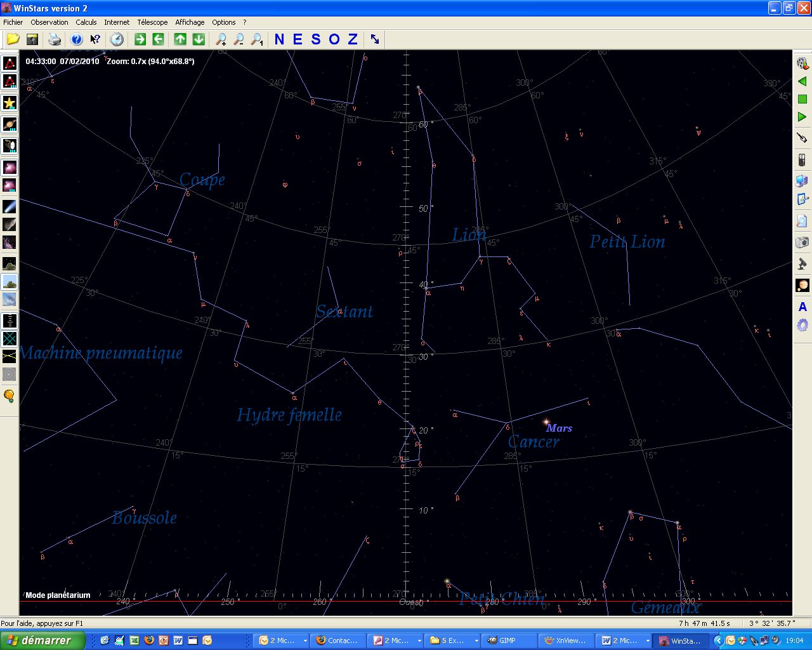The height and width of the screenshot is (650, 812).
Task: Open the open-file folder icon
Action: 13,39
